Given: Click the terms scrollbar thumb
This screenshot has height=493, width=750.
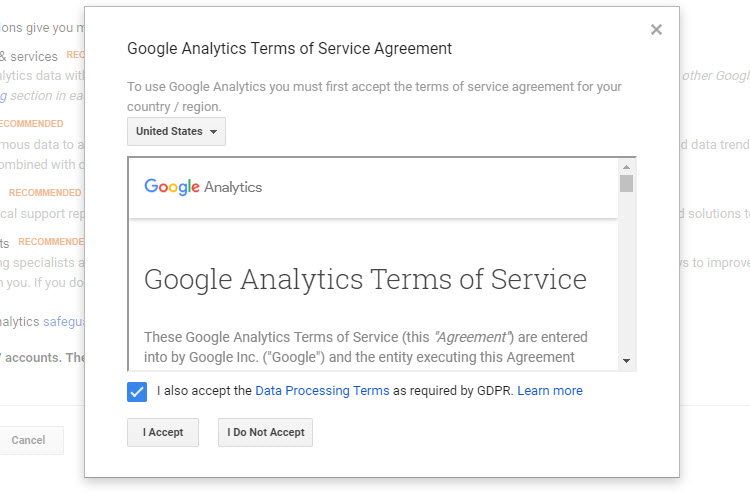Looking at the screenshot, I should (x=626, y=183).
